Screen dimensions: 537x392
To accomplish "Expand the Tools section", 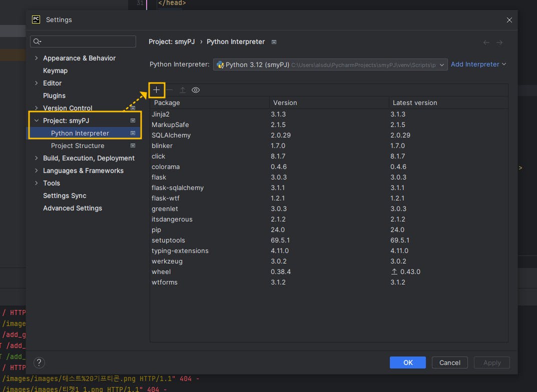I will pos(37,183).
